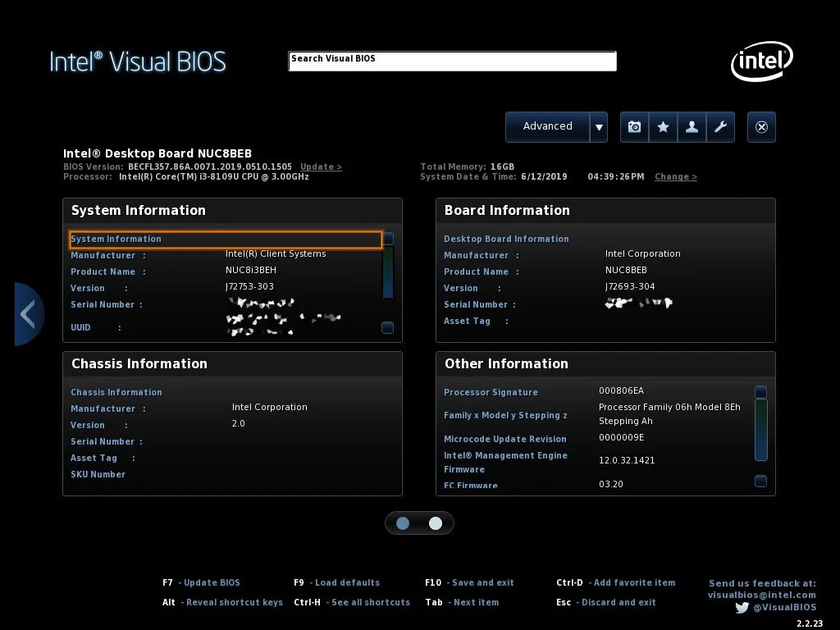The height and width of the screenshot is (630, 840).
Task: Click Ctrl-D Add favorite item shortcut
Action: coord(615,583)
